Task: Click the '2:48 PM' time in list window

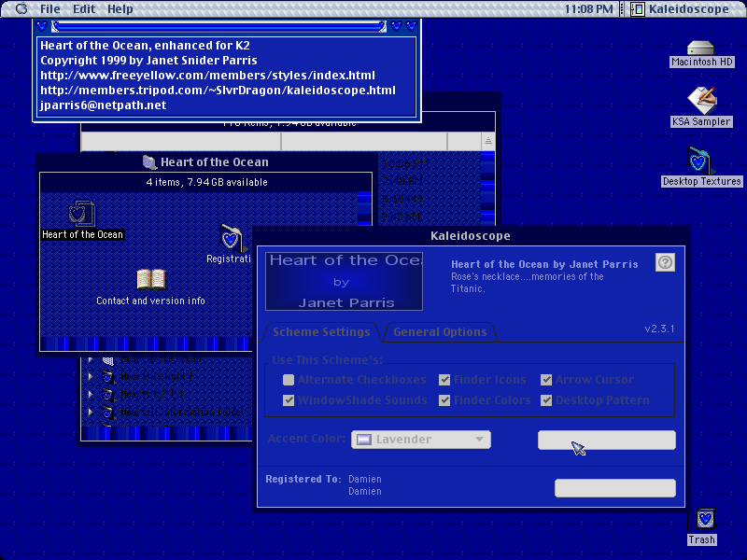Action: click(x=402, y=181)
